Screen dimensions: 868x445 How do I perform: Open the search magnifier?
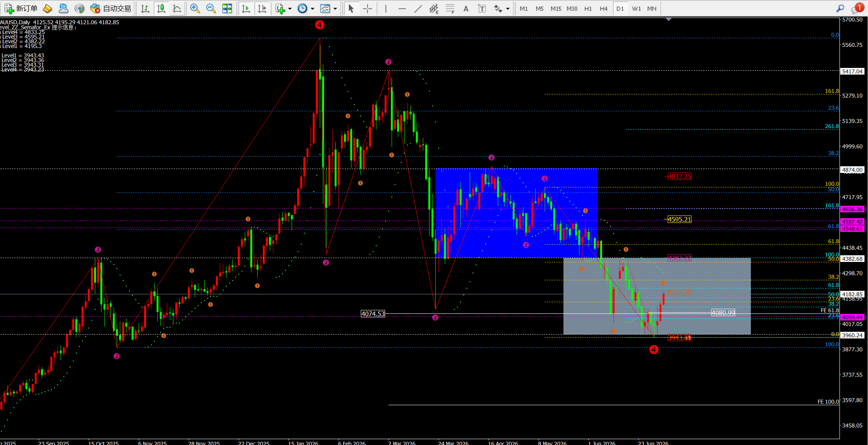tap(840, 9)
